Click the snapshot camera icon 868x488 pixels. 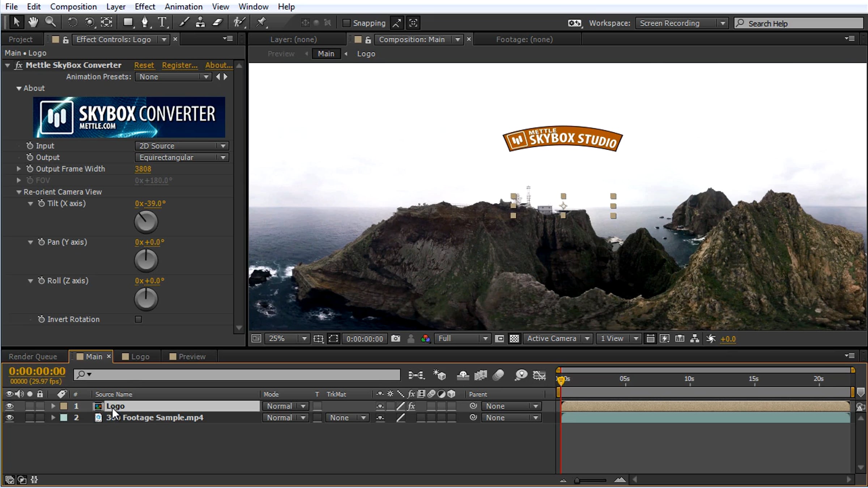point(396,339)
